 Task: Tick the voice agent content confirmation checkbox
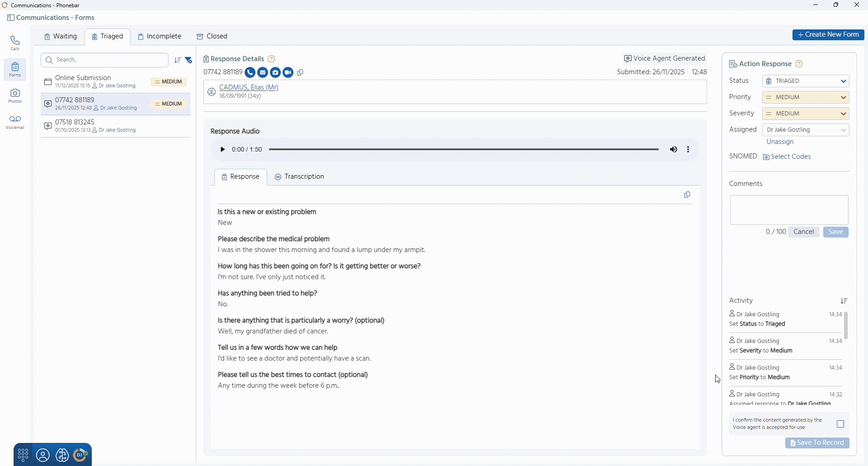point(840,424)
